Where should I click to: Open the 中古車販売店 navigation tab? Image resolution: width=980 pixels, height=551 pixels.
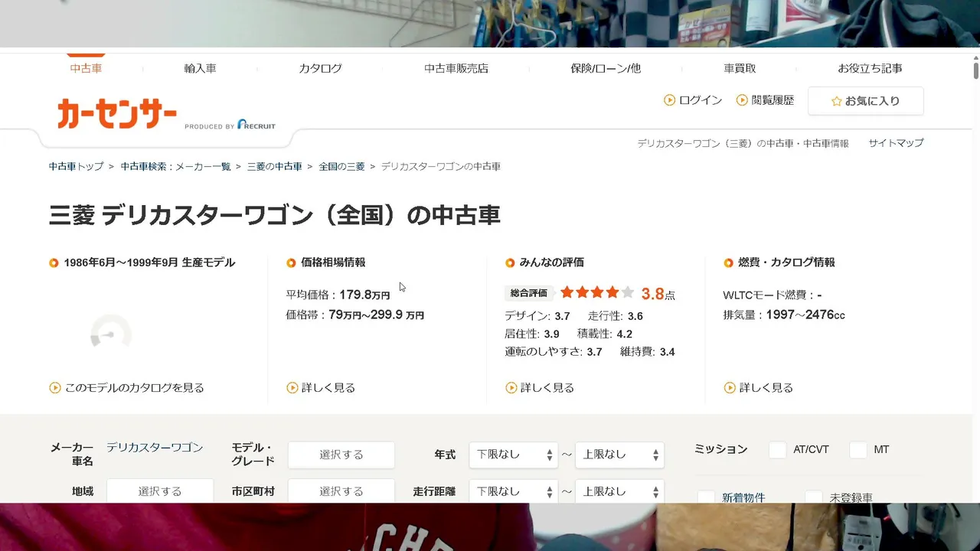(456, 68)
